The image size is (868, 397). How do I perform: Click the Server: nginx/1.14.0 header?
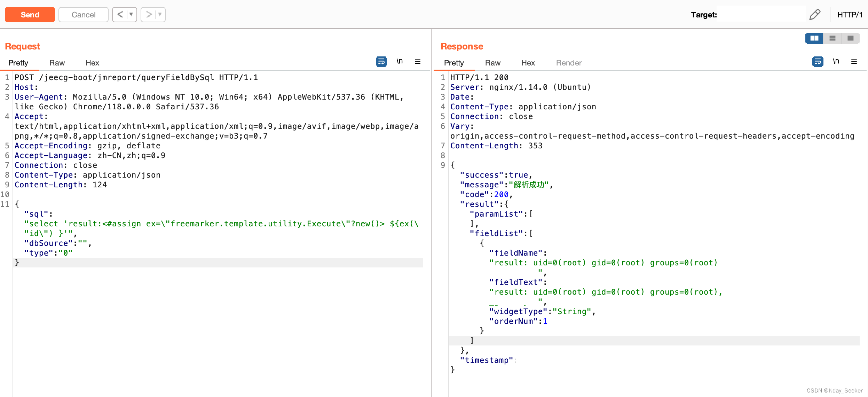pyautogui.click(x=520, y=87)
